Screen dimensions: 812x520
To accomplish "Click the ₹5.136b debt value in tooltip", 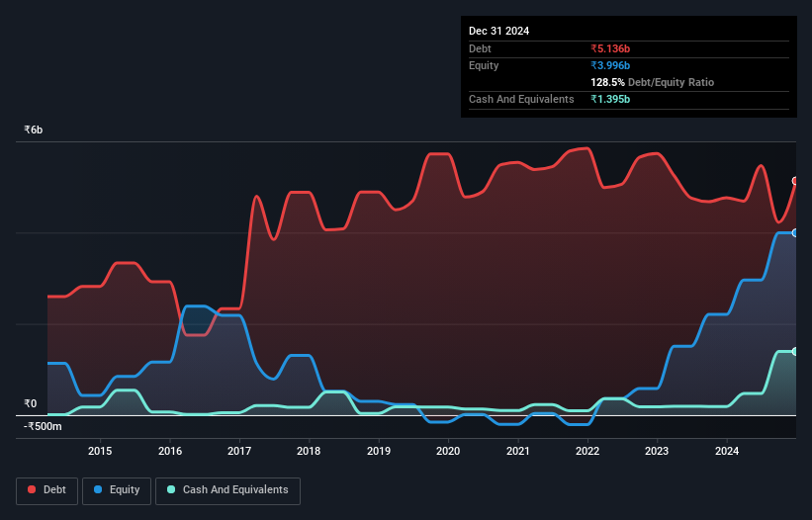I will click(x=610, y=48).
